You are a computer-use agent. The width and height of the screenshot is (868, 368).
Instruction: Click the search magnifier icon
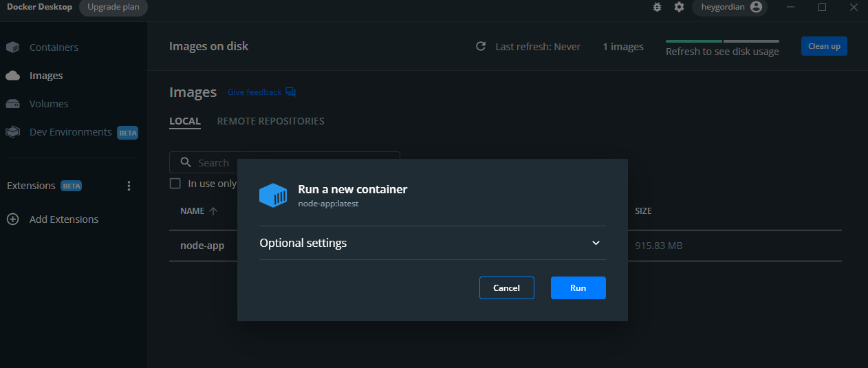tap(186, 162)
